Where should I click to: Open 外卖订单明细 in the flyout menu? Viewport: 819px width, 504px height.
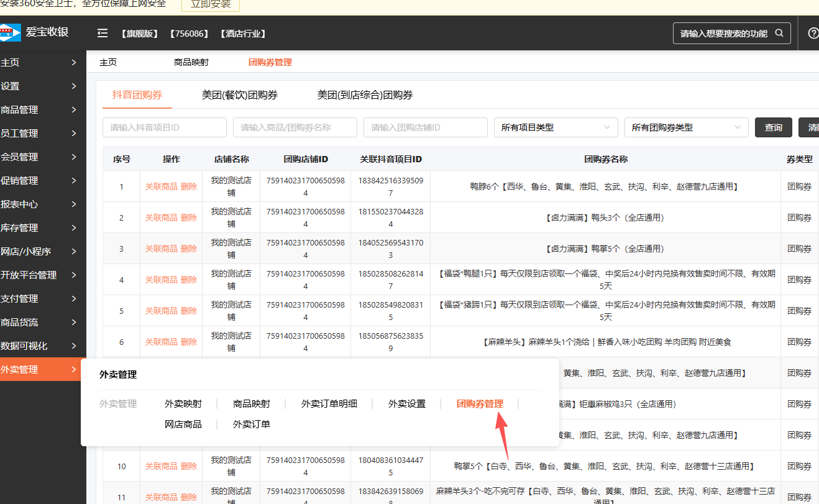(329, 404)
